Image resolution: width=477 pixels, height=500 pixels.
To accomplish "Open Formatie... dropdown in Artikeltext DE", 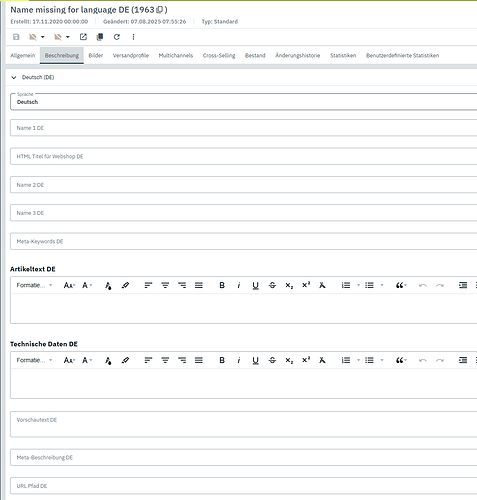I will [x=35, y=285].
